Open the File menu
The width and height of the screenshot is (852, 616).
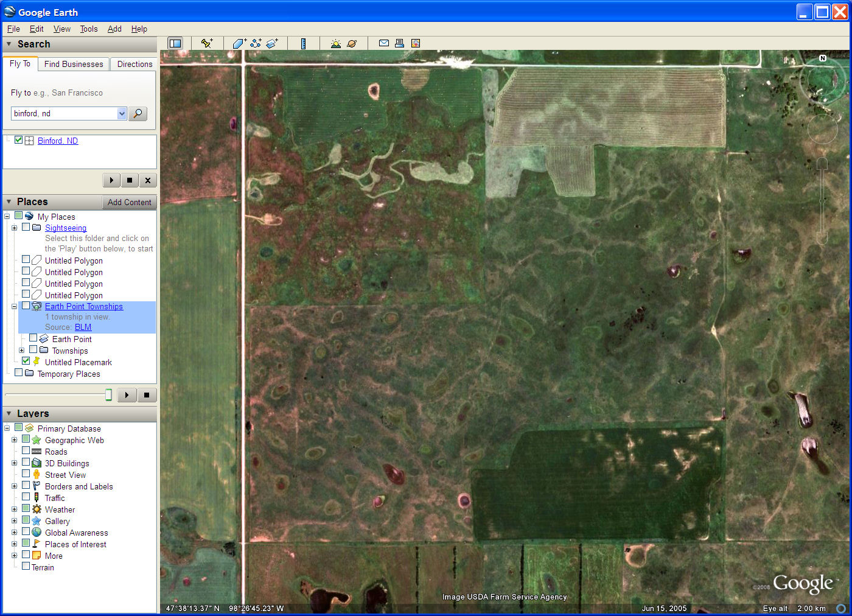13,29
